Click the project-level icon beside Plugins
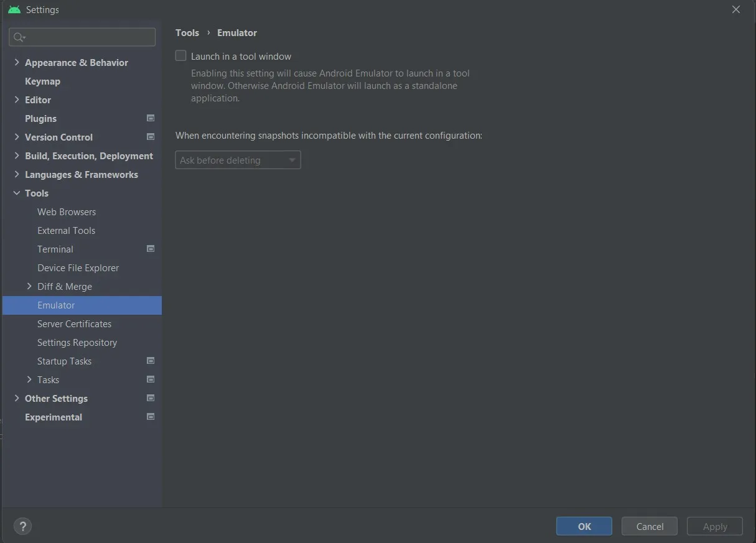Viewport: 756px width, 543px height. pyautogui.click(x=151, y=118)
